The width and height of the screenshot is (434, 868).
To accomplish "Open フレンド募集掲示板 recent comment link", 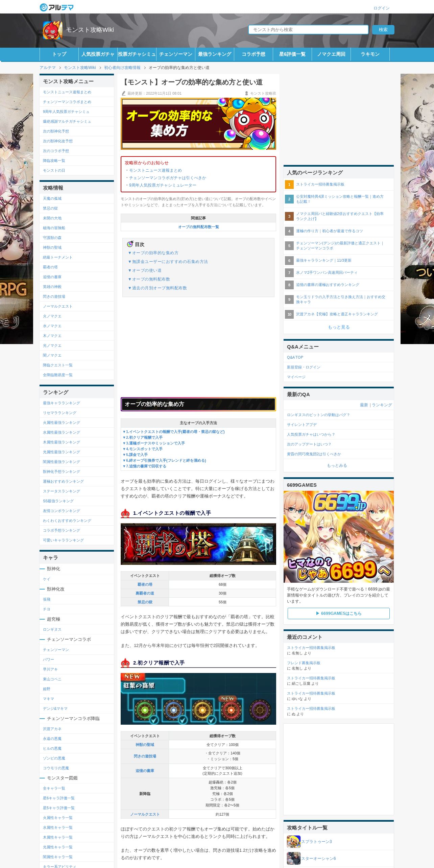I will [304, 663].
